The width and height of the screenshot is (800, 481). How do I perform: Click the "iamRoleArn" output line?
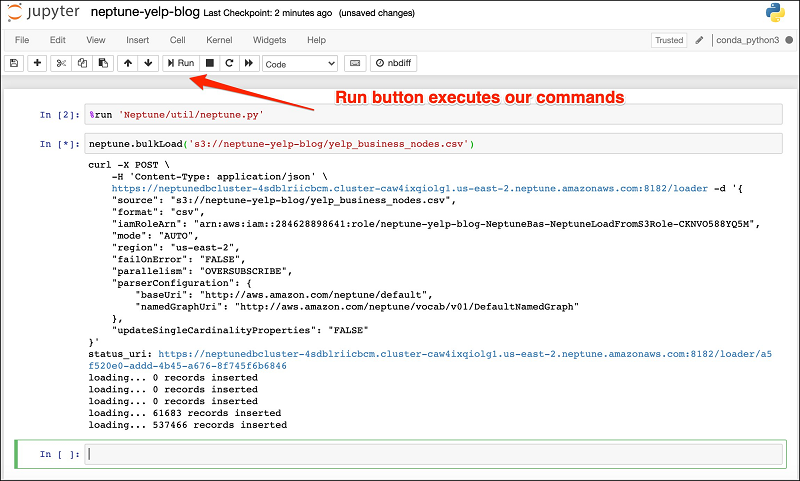pyautogui.click(x=436, y=224)
